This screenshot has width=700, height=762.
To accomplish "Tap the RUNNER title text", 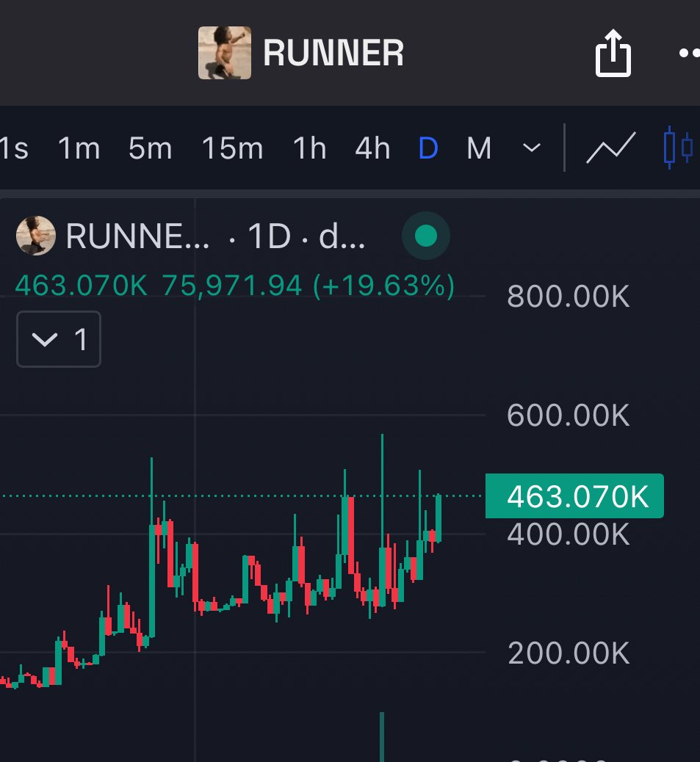I will (x=333, y=53).
